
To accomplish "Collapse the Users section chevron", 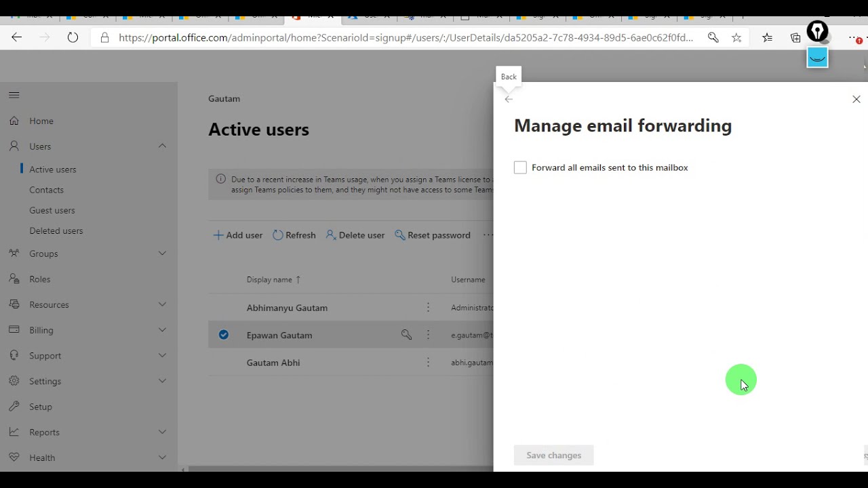I will click(x=163, y=146).
